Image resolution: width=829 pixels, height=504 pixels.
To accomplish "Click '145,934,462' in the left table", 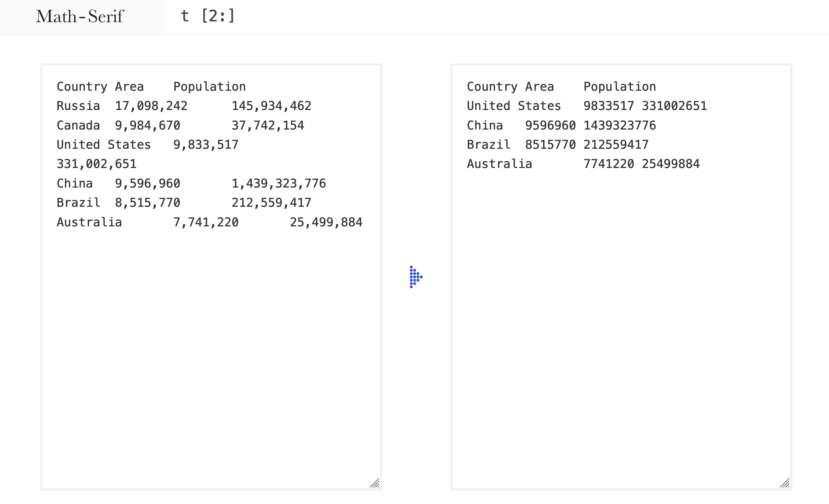I will click(271, 106).
